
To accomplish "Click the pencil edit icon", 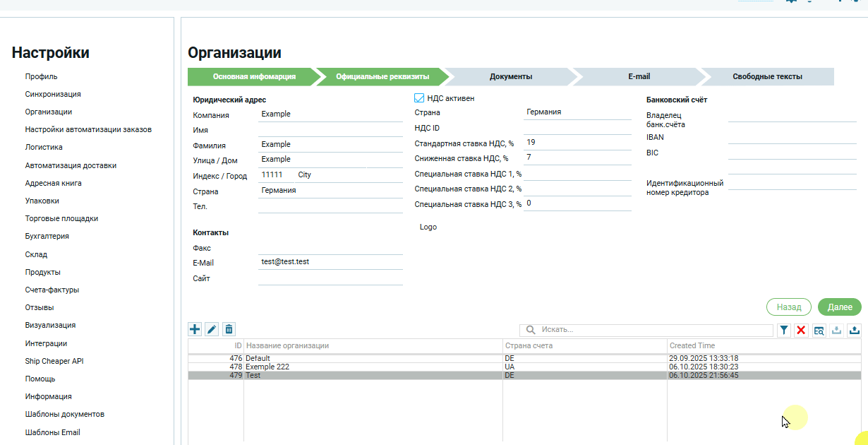I will click(x=212, y=329).
